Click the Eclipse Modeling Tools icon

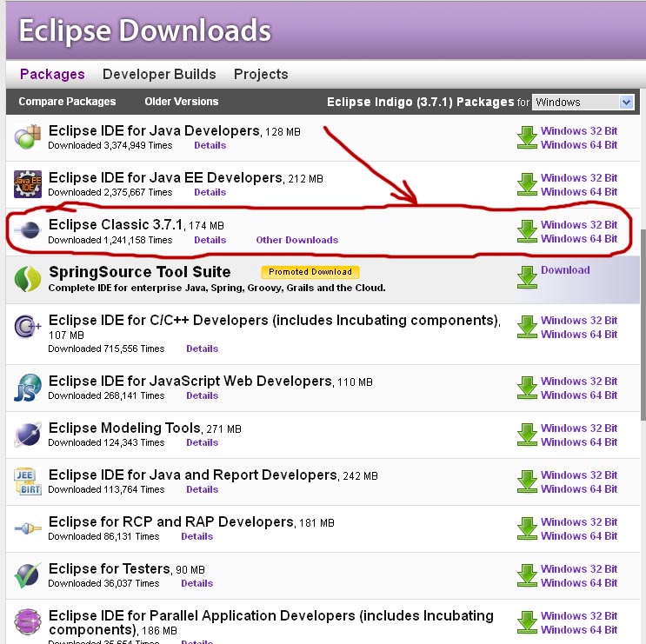pos(28,435)
